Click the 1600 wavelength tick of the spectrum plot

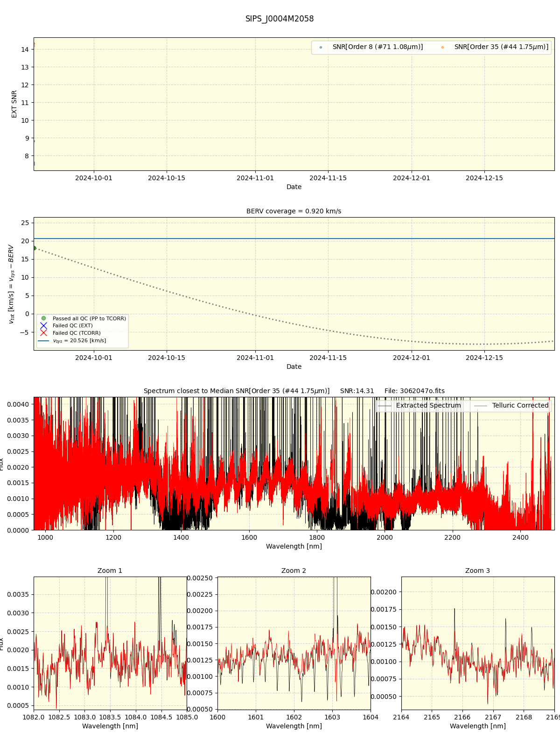tap(249, 537)
